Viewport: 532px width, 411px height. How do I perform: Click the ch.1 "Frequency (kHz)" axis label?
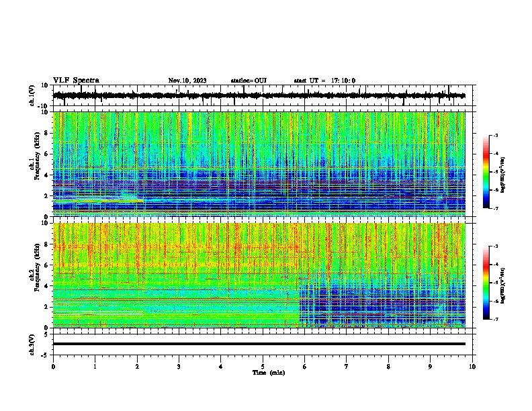(x=38, y=156)
